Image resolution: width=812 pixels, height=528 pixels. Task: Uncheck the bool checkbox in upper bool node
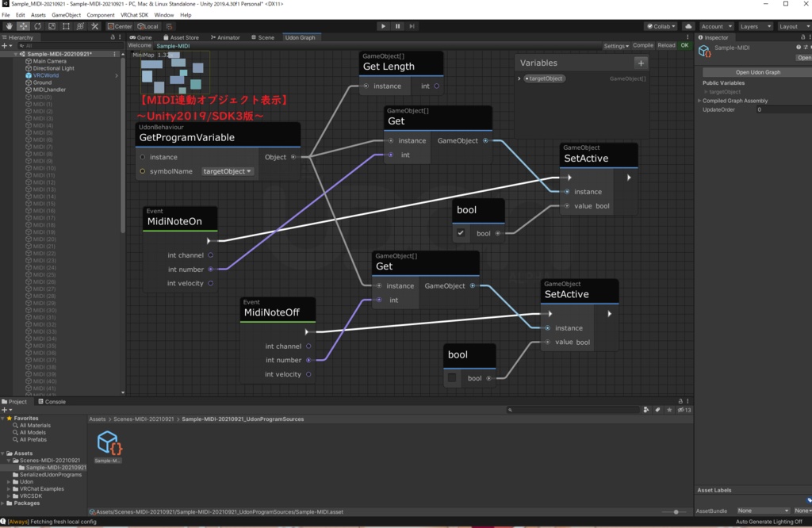(x=461, y=233)
